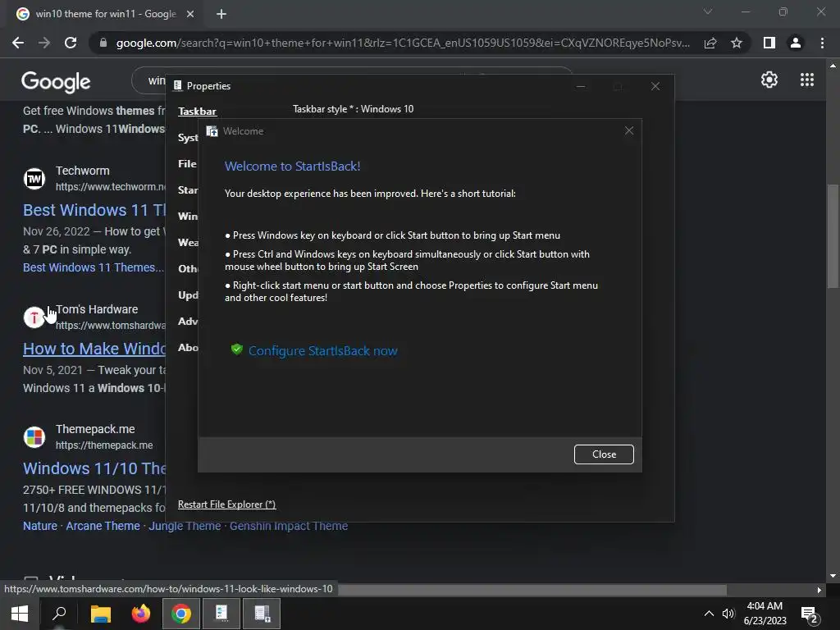Go back in Chrome
840x630 pixels.
(x=18, y=43)
